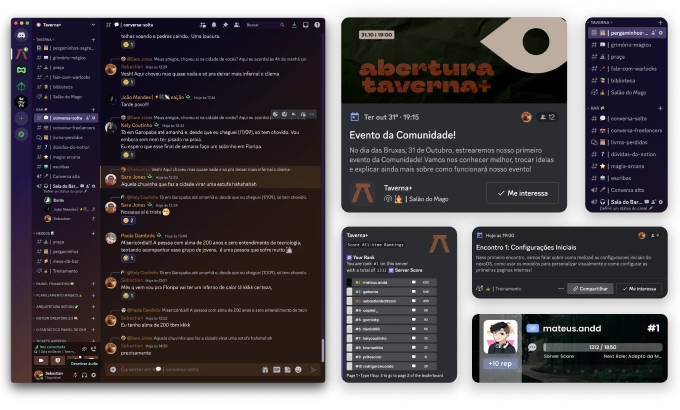
Task: Open conversa-freelancers channel in main window
Action: 66,128
